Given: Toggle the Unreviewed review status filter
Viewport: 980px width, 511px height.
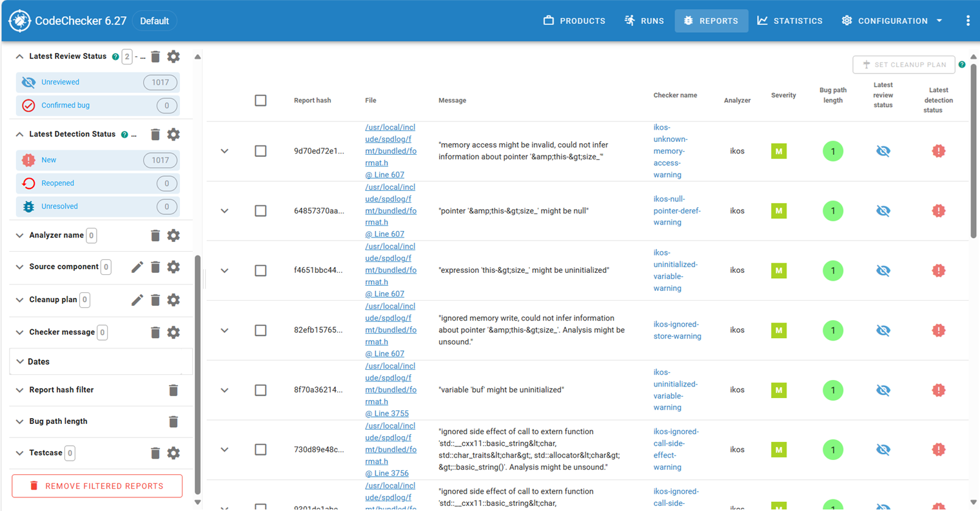Looking at the screenshot, I should click(x=98, y=83).
